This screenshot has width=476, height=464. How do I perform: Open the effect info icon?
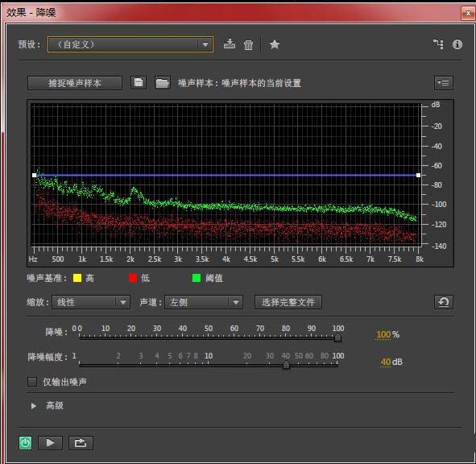tap(457, 44)
